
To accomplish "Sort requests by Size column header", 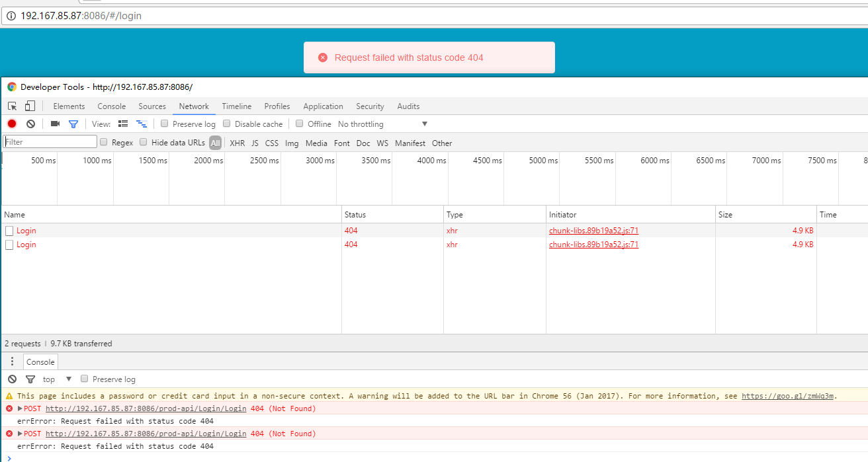I will click(765, 215).
